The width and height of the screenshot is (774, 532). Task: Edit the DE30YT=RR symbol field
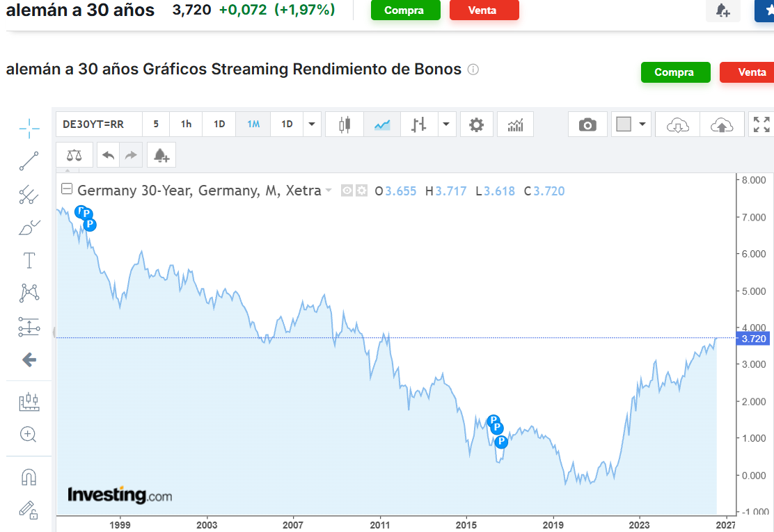tap(100, 124)
